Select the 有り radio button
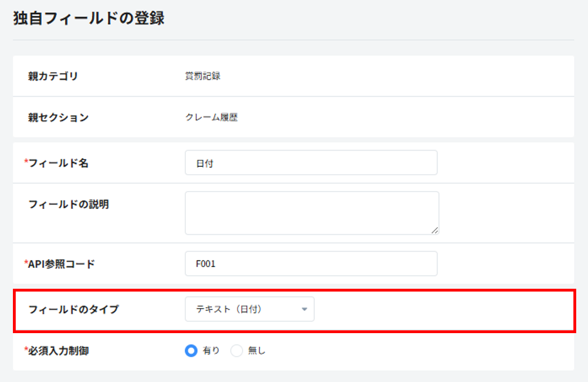The height and width of the screenshot is (382, 588). tap(191, 351)
